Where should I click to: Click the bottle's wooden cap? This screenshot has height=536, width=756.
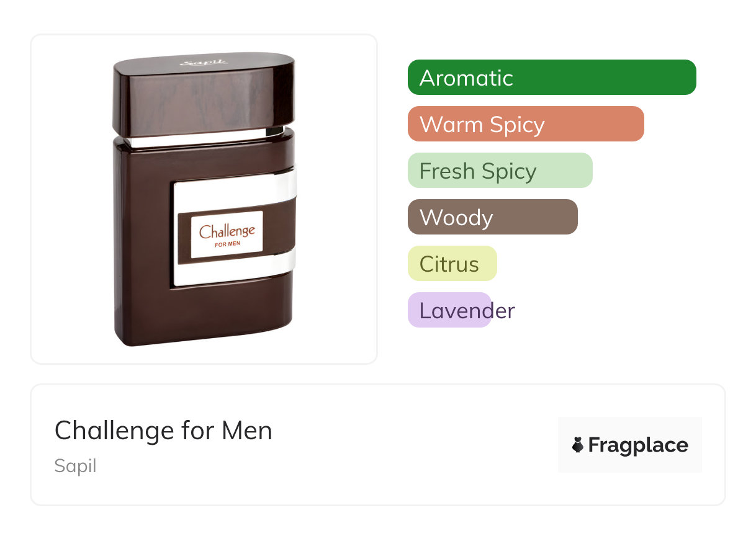tap(204, 93)
